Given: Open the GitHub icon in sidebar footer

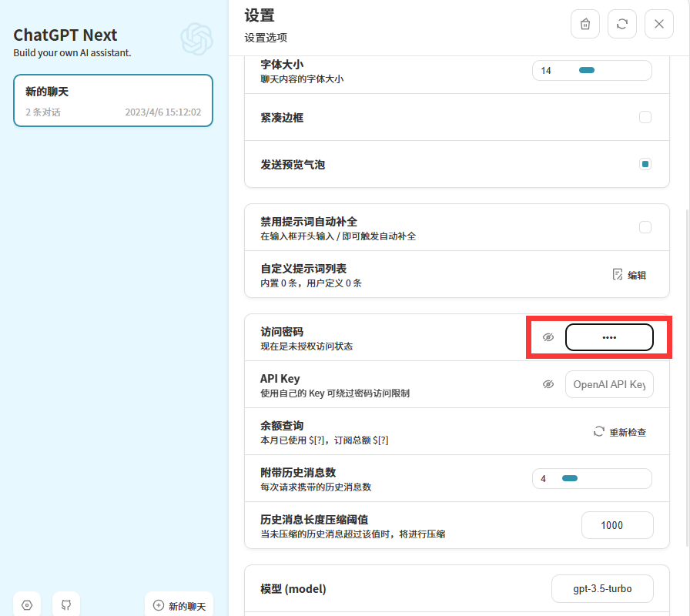Looking at the screenshot, I should pos(66,605).
